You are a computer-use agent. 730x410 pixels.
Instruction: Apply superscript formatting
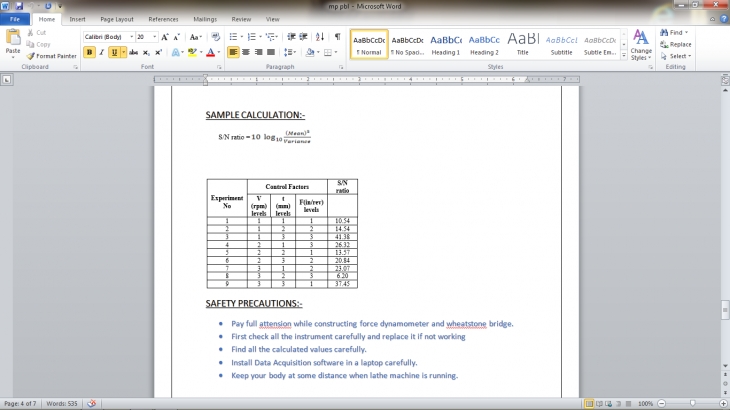pos(158,52)
